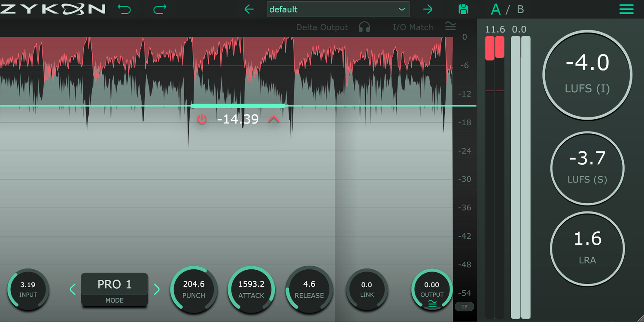This screenshot has width=644, height=322.
Task: Save preset with the floppy disk icon
Action: point(463,9)
